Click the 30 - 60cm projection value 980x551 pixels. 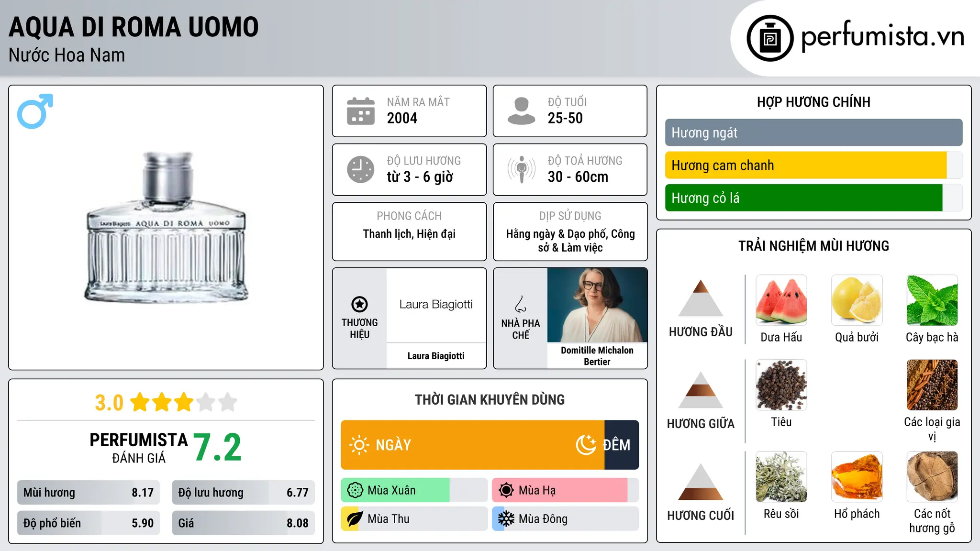coord(578,177)
